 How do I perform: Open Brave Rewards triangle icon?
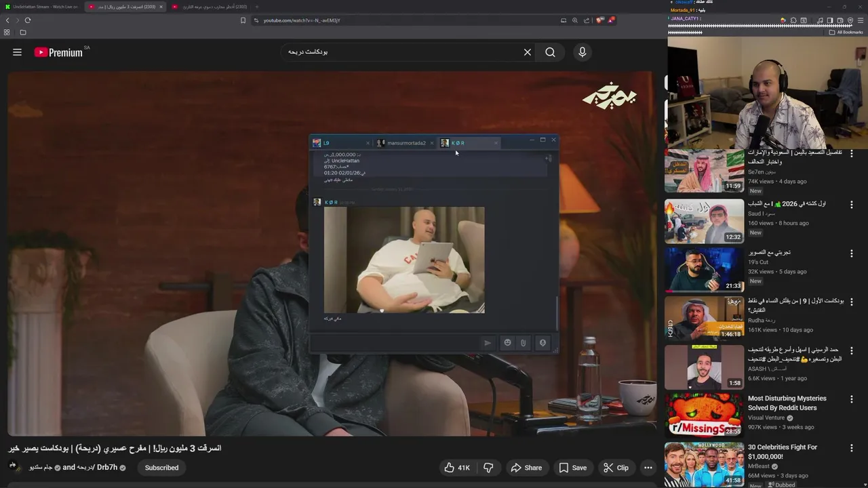[611, 20]
